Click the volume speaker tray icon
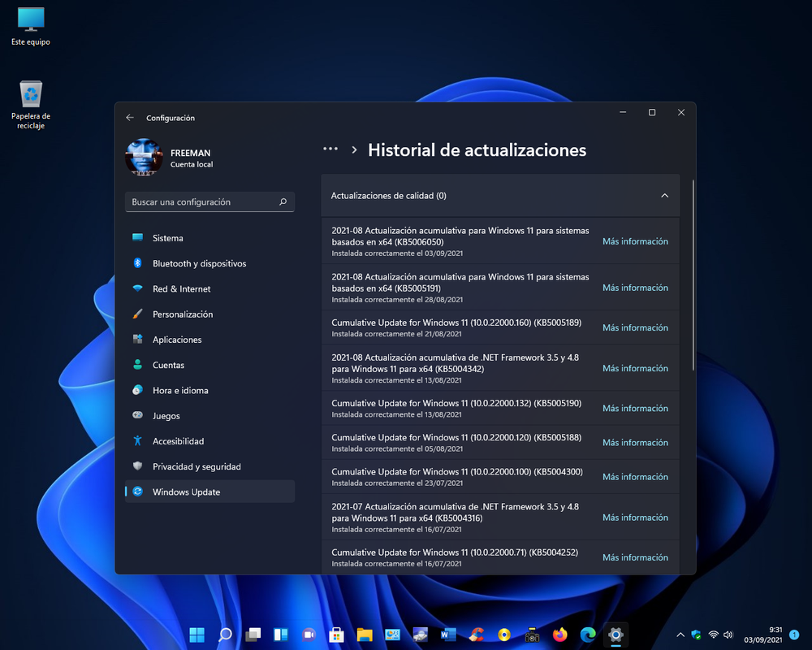Screen dimensions: 812x650 click(728, 635)
